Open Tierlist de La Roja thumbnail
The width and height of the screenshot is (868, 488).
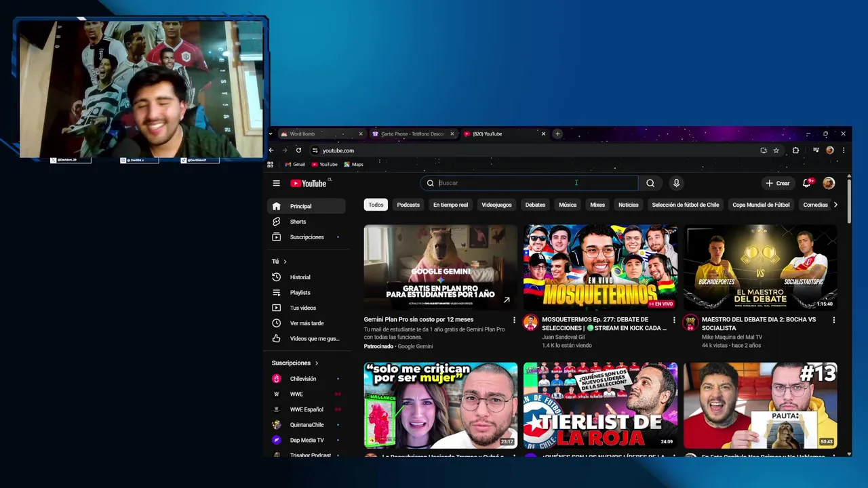pyautogui.click(x=600, y=405)
